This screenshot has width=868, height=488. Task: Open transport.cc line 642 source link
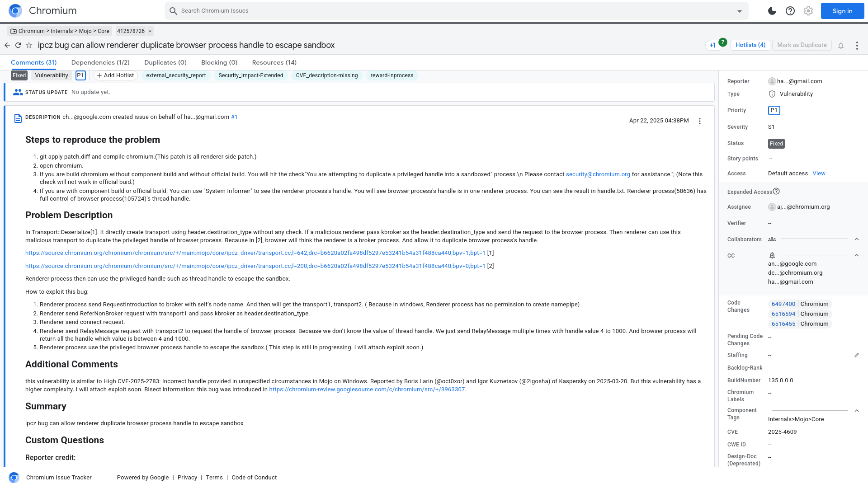[255, 253]
